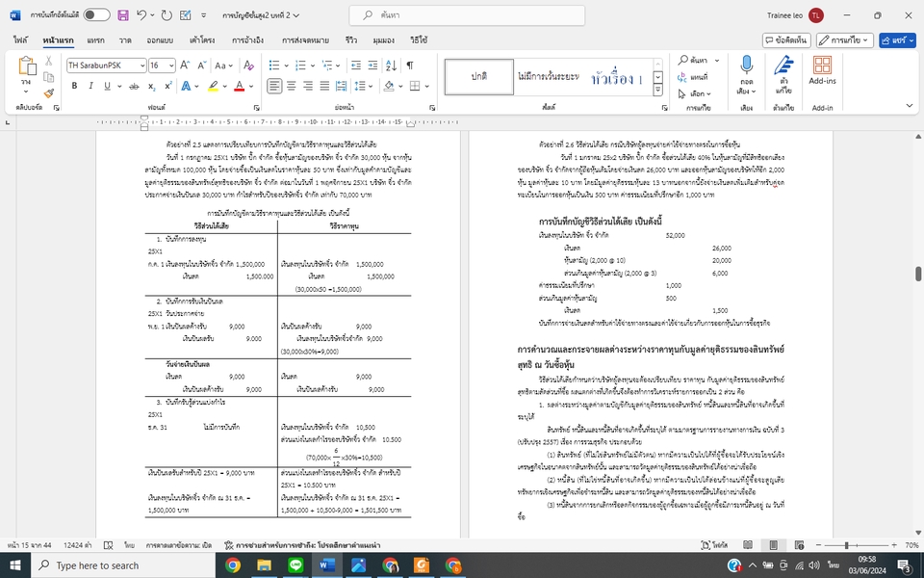Switch to Print Layout view

point(773,545)
